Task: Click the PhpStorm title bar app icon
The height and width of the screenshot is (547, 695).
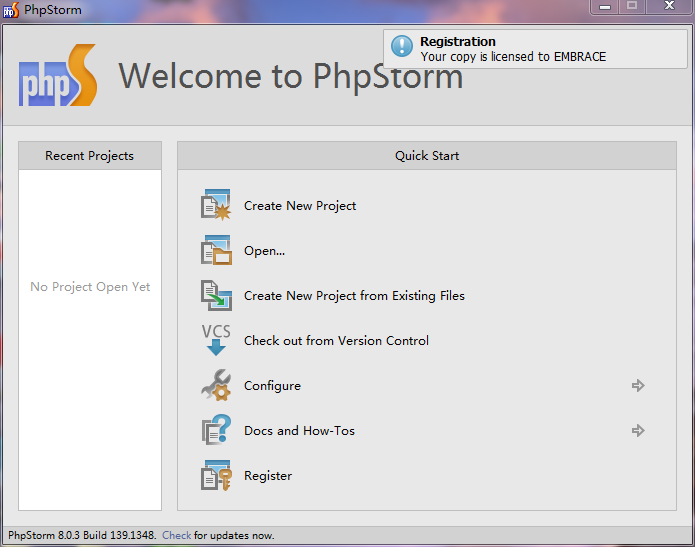Action: click(x=11, y=10)
